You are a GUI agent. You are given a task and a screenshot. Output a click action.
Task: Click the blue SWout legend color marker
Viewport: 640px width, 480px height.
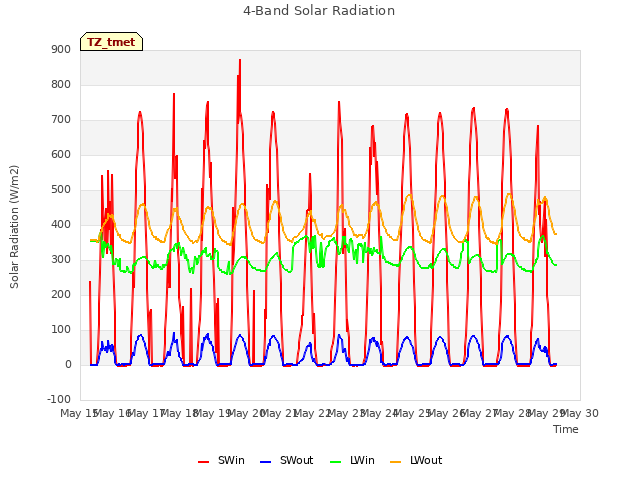point(265,462)
